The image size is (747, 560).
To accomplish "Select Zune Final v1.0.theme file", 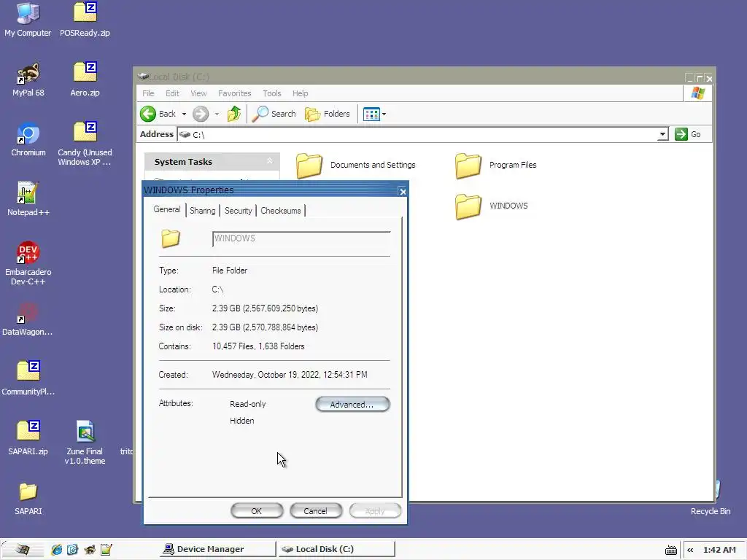I will [x=85, y=443].
